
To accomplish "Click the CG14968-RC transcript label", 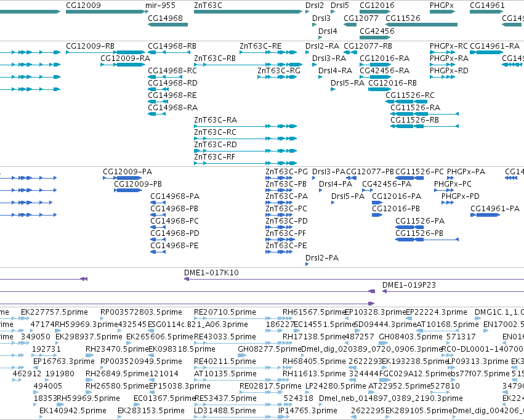I will [x=172, y=71].
